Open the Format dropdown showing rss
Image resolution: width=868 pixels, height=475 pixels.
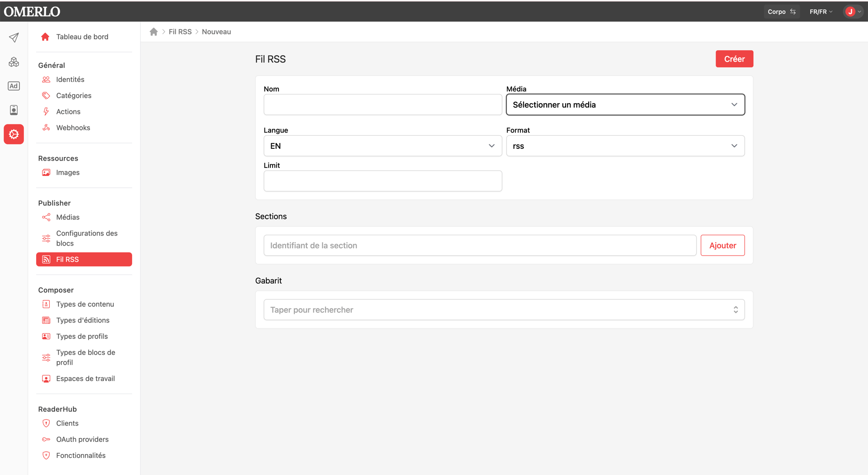(x=625, y=146)
